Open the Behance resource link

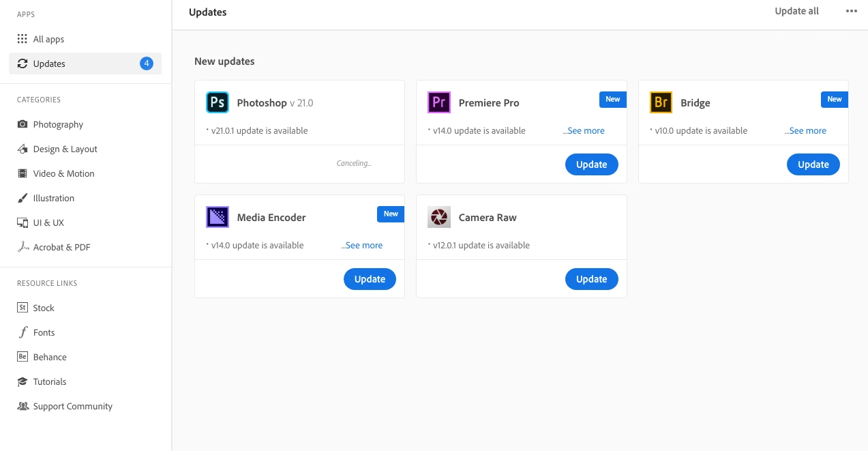coord(85,357)
